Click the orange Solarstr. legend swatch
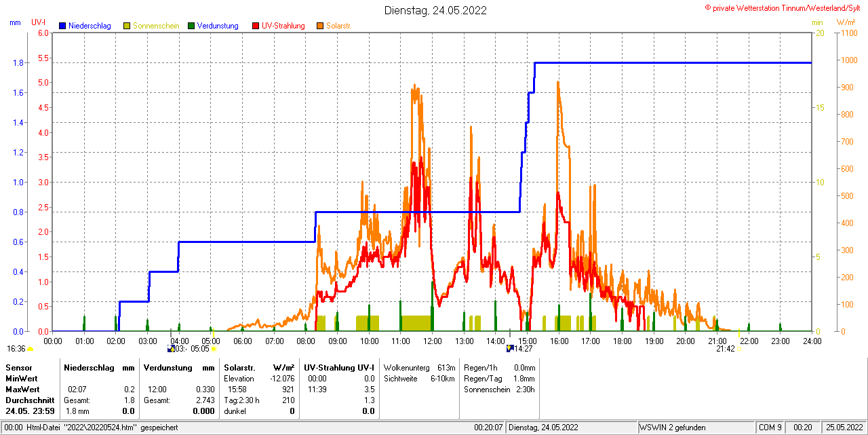 tap(319, 26)
